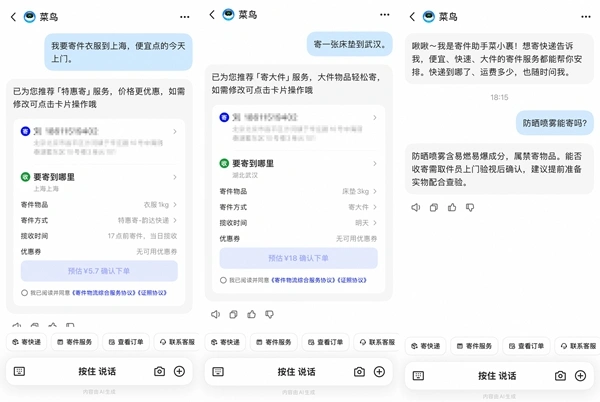The image size is (600, 402).
Task: Open more options in the Shanghai clothes chat
Action: pos(184,17)
